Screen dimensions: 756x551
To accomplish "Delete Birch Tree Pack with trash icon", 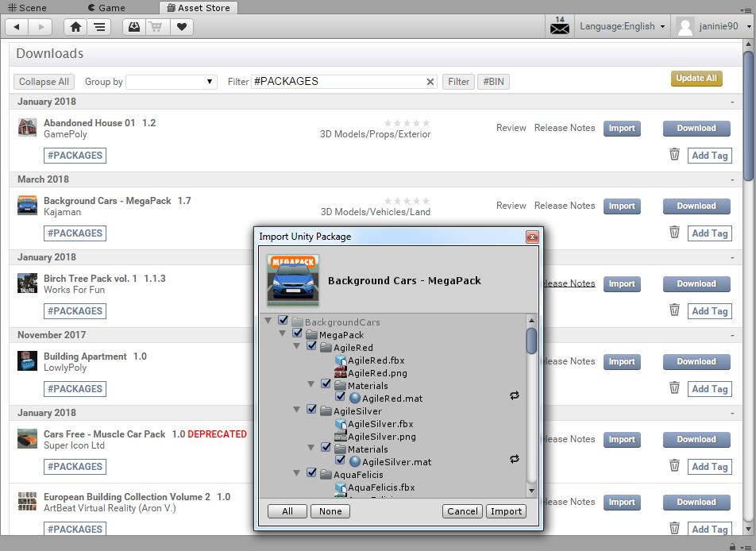I will click(x=674, y=310).
